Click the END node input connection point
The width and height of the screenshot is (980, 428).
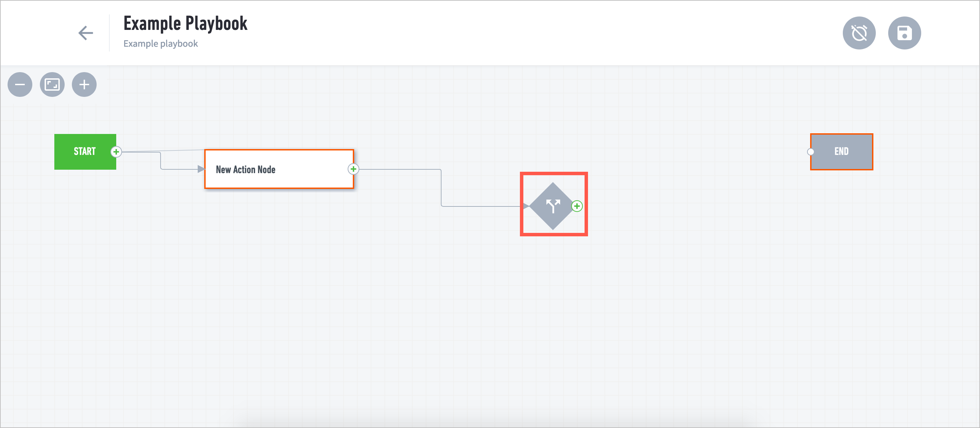pos(810,150)
